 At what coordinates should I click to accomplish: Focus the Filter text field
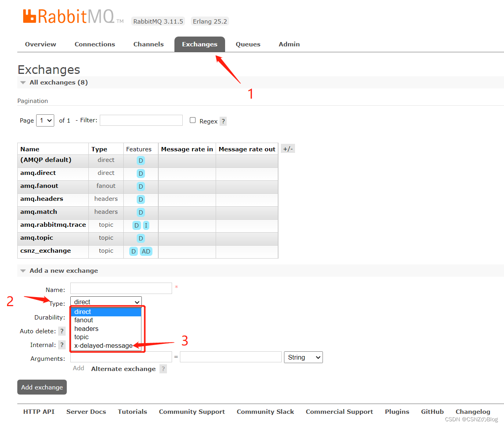pyautogui.click(x=141, y=120)
